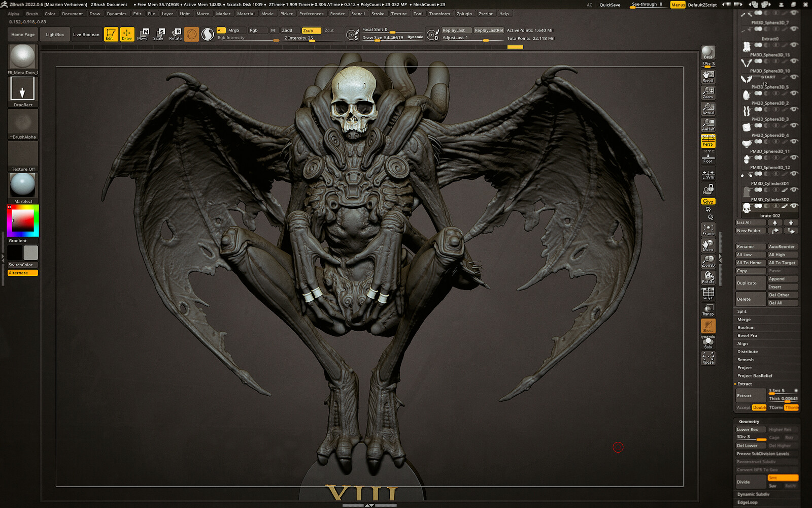Image resolution: width=812 pixels, height=508 pixels.
Task: Click the Xpose button
Action: point(708,358)
